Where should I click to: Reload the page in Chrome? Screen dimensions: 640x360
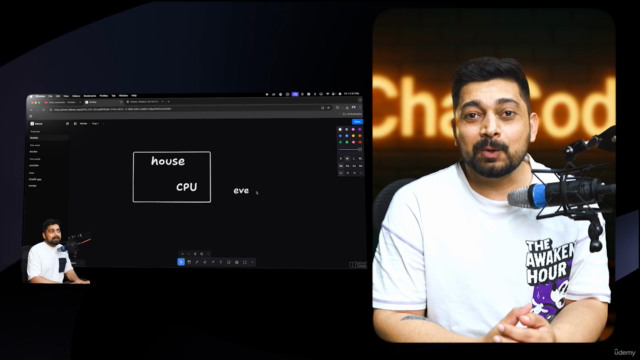(43, 110)
